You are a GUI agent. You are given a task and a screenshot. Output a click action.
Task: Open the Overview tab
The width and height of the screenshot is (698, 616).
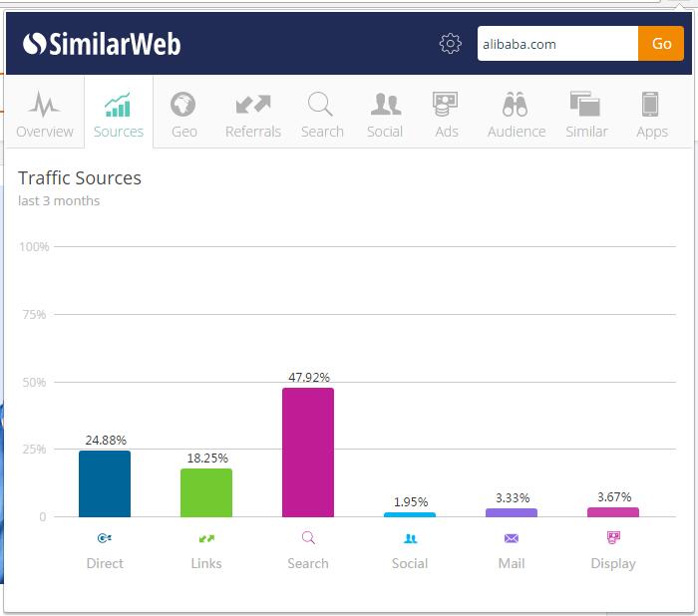pos(44,114)
